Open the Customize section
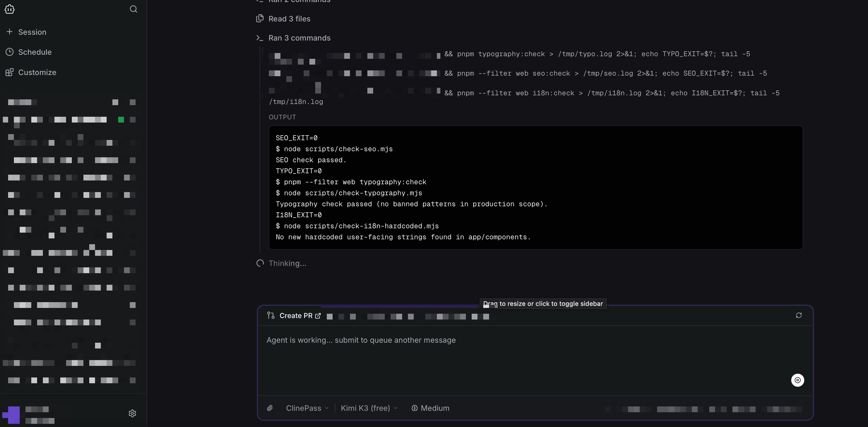The height and width of the screenshot is (427, 868). tap(31, 72)
